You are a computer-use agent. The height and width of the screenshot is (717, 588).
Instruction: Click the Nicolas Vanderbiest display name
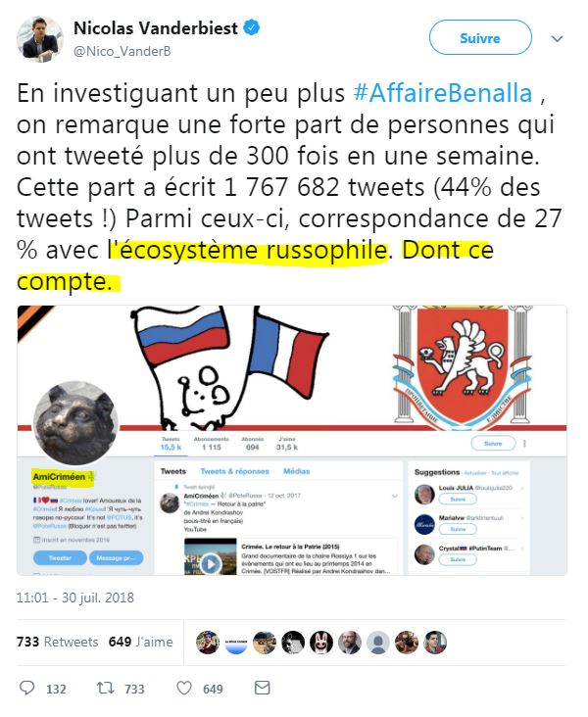(156, 27)
